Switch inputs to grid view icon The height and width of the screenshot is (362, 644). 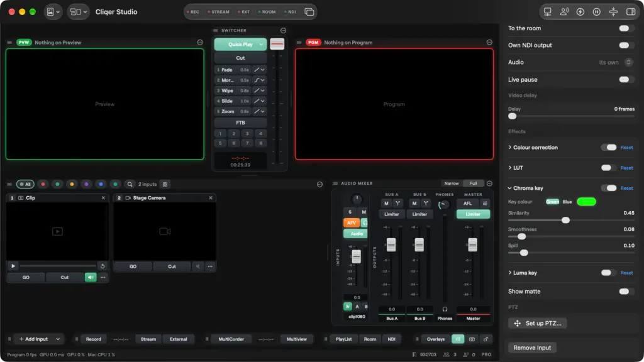[165, 184]
